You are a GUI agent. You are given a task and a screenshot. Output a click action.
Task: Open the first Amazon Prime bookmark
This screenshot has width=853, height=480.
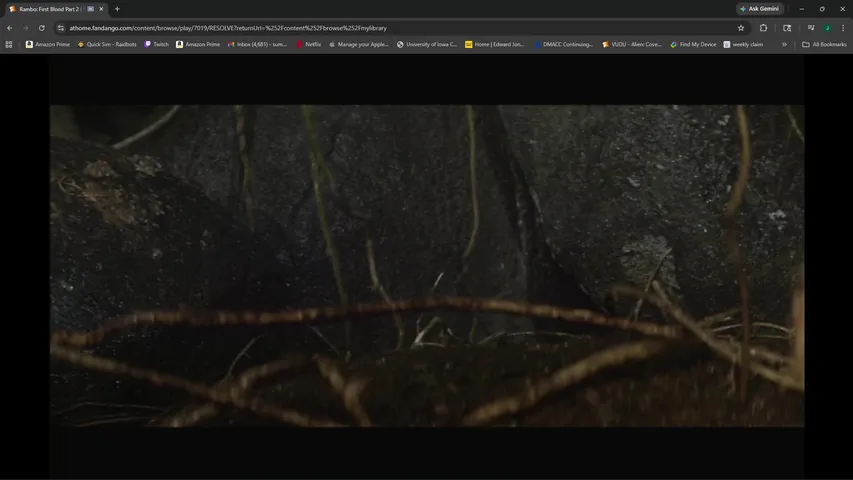[48, 45]
